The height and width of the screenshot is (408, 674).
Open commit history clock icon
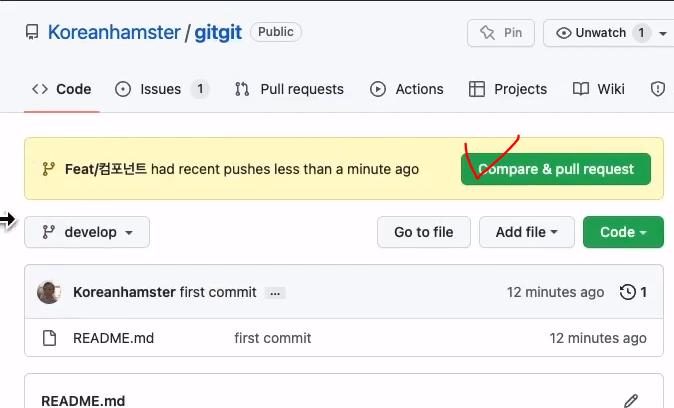tap(628, 292)
